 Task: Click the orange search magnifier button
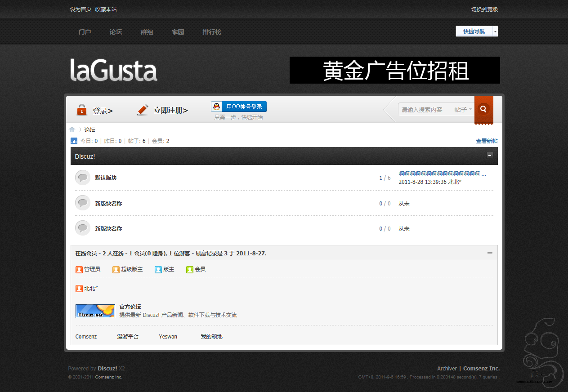pyautogui.click(x=483, y=109)
